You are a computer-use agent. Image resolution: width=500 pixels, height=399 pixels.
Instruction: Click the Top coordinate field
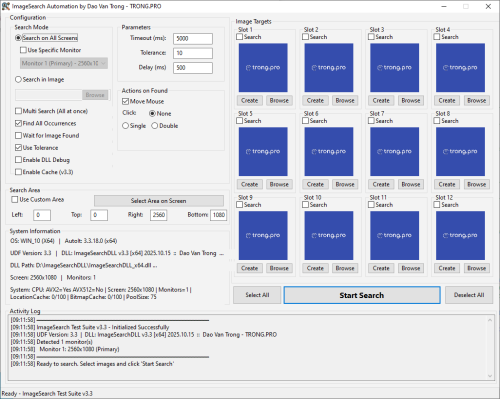click(x=99, y=215)
